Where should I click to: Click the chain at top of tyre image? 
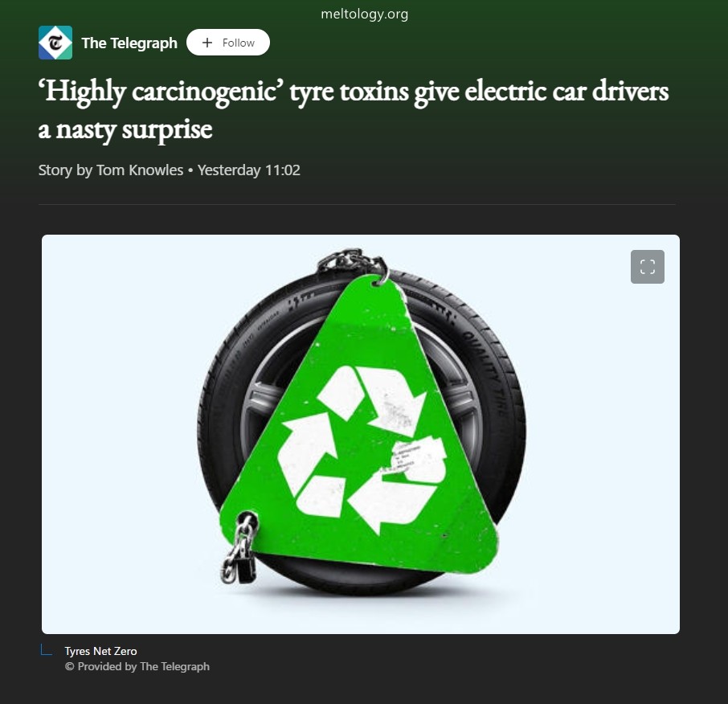[x=353, y=264]
